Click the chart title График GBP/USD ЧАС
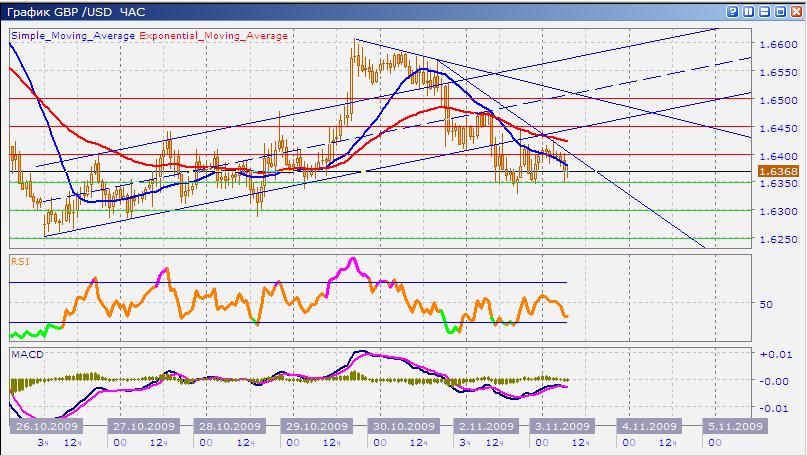807x456 pixels. click(x=75, y=11)
